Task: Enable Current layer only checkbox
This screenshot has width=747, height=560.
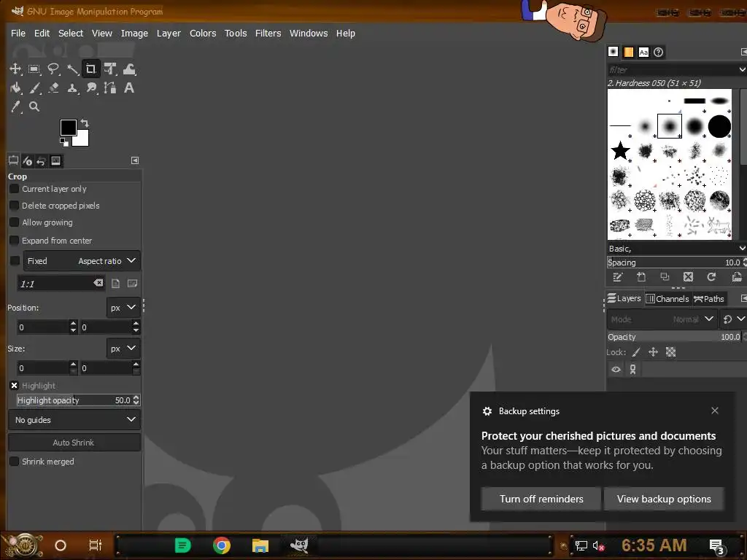Action: click(x=15, y=189)
